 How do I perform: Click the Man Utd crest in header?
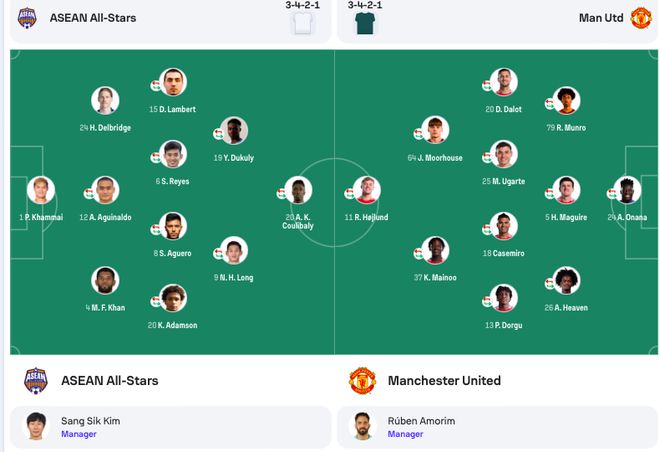[640, 17]
